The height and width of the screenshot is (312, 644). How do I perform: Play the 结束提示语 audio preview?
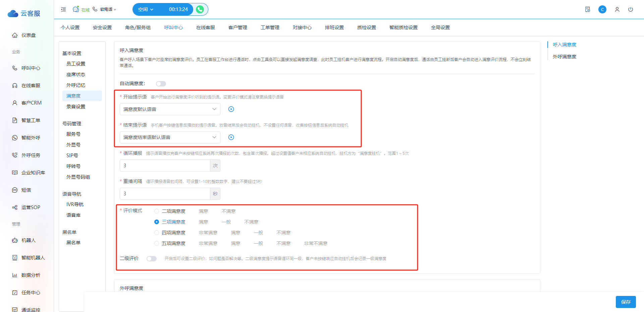coord(231,137)
